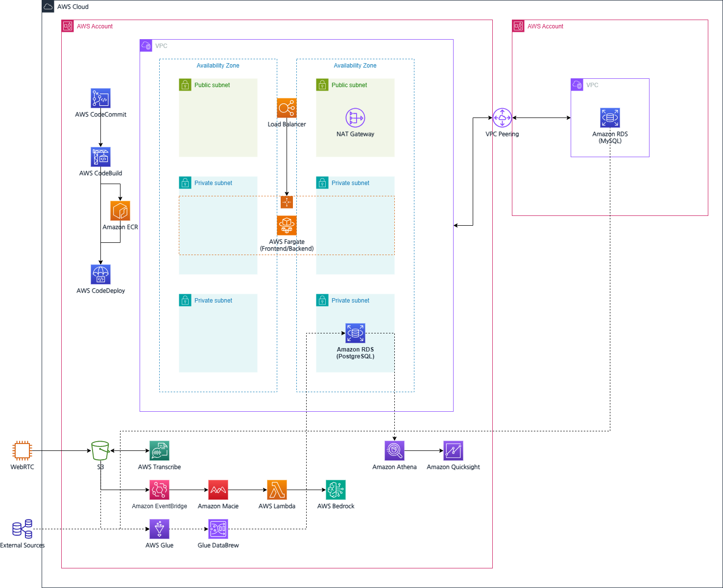Click the Load Balancer icon

click(287, 108)
